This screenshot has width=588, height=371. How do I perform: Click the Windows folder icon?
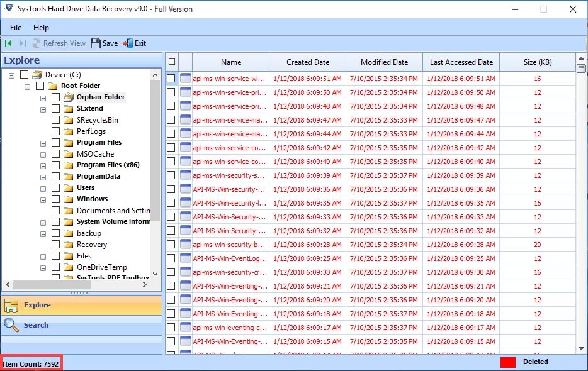[68, 199]
